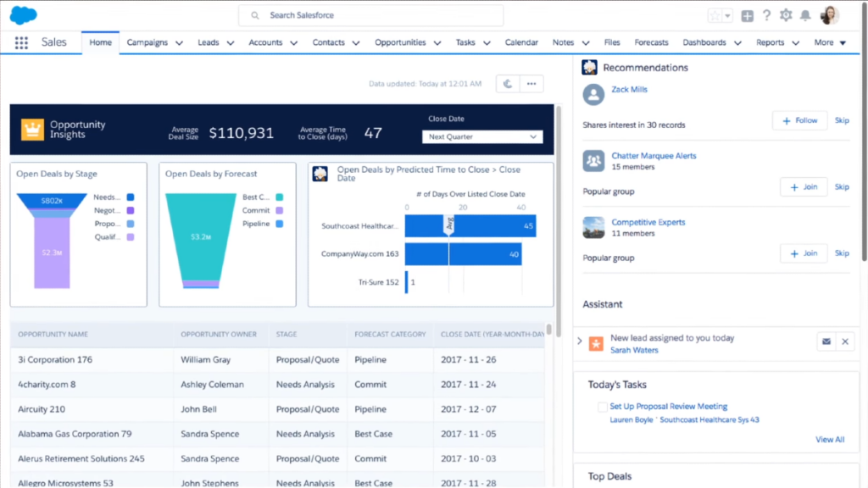Open Sarah Waters lead link
868x488 pixels.
[634, 350]
